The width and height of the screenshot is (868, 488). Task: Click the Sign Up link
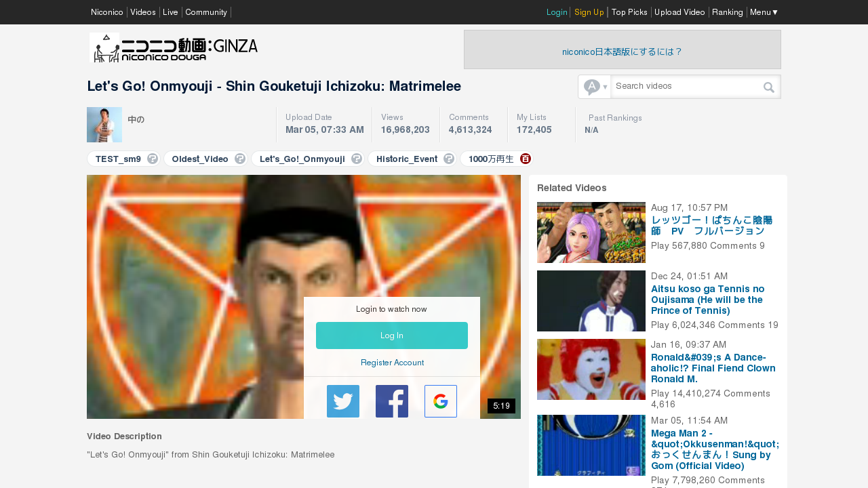(589, 12)
